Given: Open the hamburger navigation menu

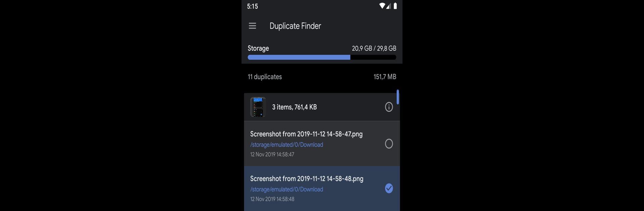Looking at the screenshot, I should [252, 26].
